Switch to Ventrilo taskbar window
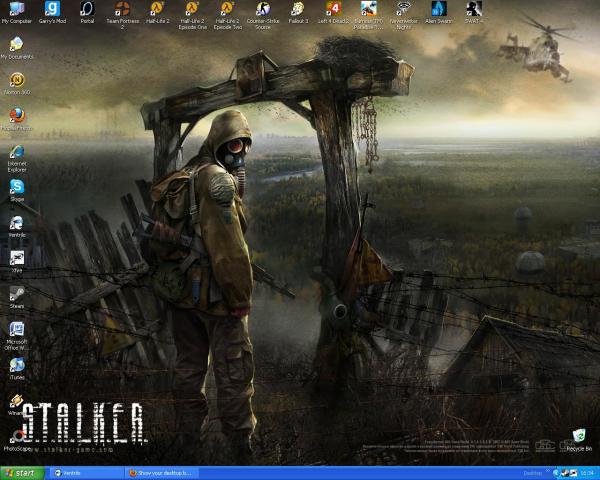Viewport: 600px width, 480px height. (84, 472)
